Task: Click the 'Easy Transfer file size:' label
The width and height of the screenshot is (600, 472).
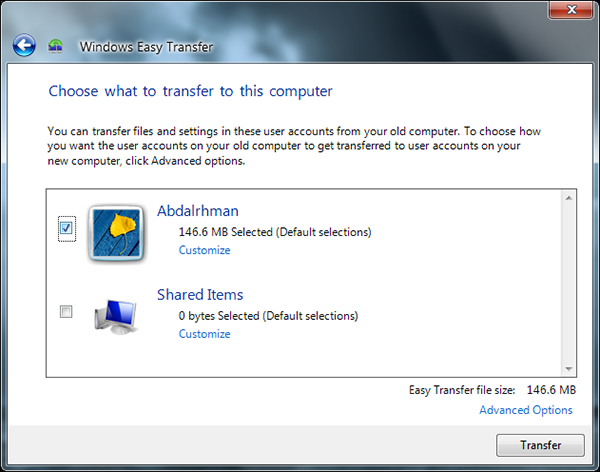Action: click(x=462, y=390)
